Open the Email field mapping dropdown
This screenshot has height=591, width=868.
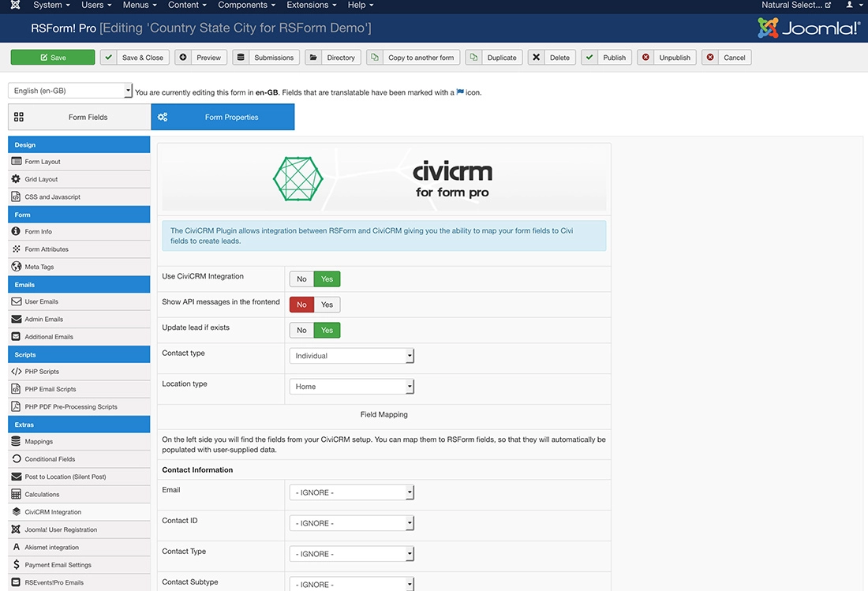coord(350,492)
